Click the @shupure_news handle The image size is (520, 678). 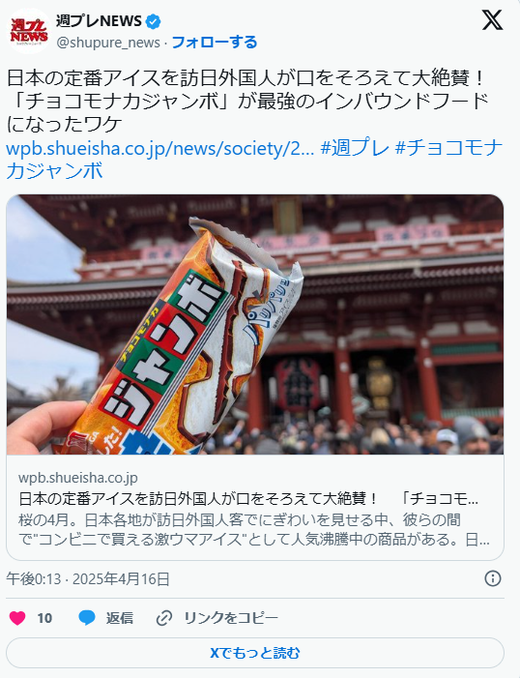click(108, 43)
